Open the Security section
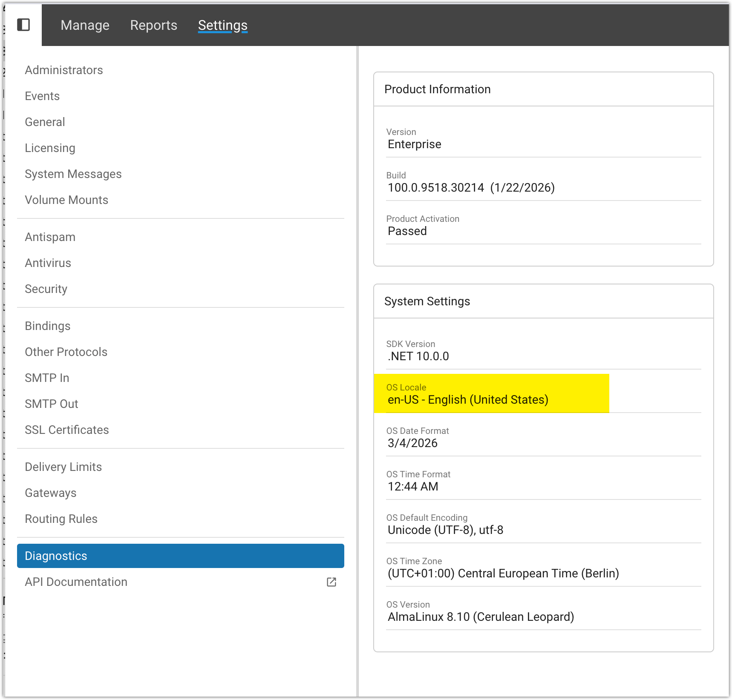This screenshot has height=700, width=732. 46,289
